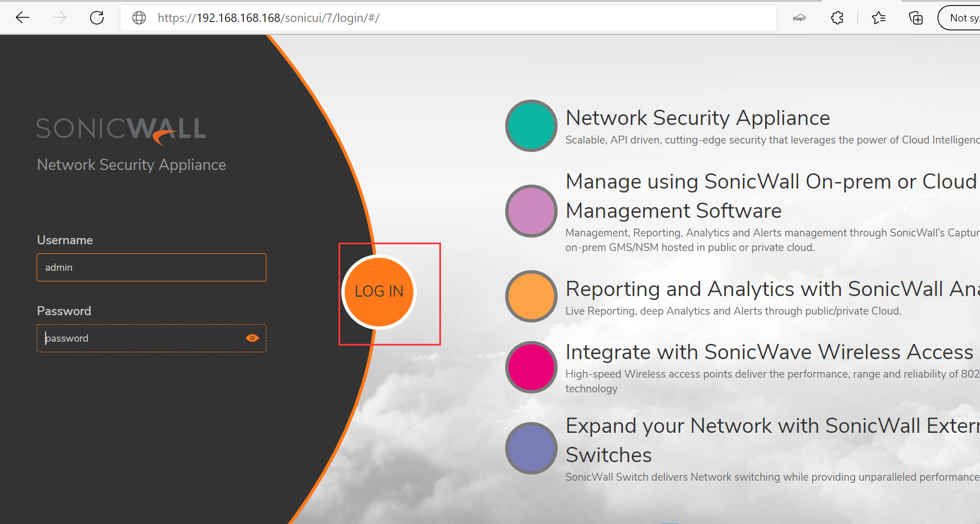This screenshot has width=980, height=524.
Task: Open the Collections icon
Action: coord(916,18)
